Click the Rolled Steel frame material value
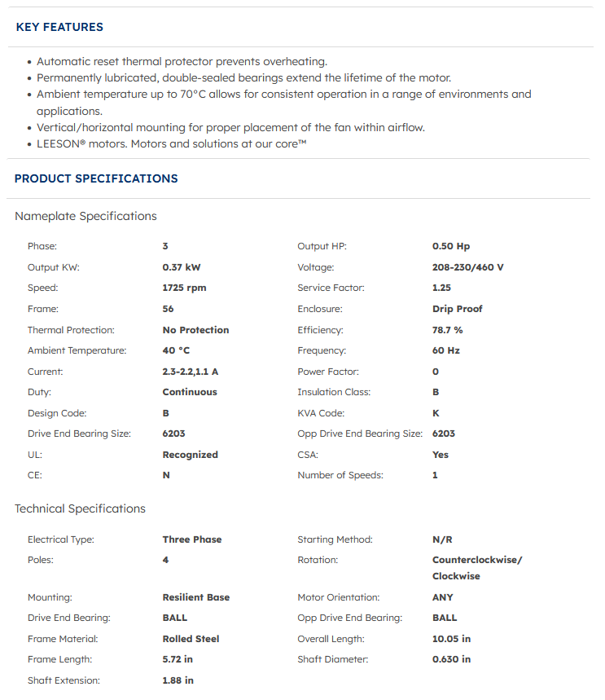This screenshot has height=700, width=605. pyautogui.click(x=191, y=639)
